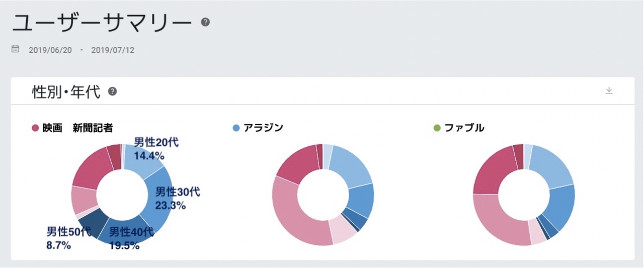This screenshot has width=644, height=268.
Task: Download the 性別・年代 chart data
Action: tap(609, 91)
